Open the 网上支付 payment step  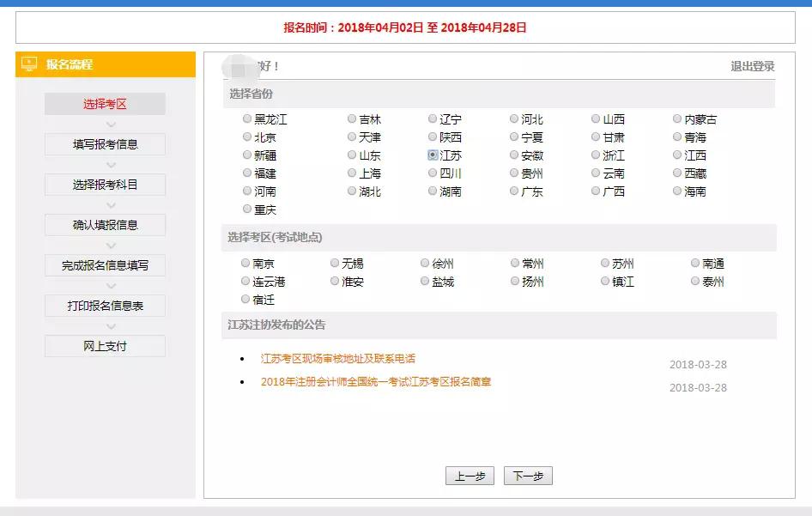(x=105, y=346)
